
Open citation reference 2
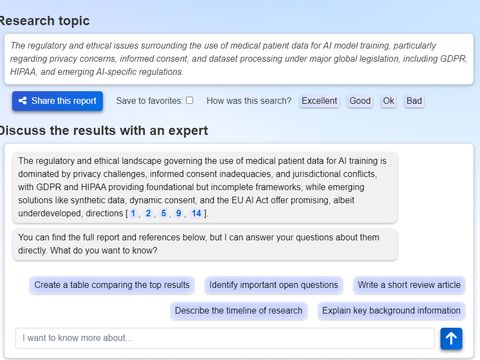click(x=148, y=213)
